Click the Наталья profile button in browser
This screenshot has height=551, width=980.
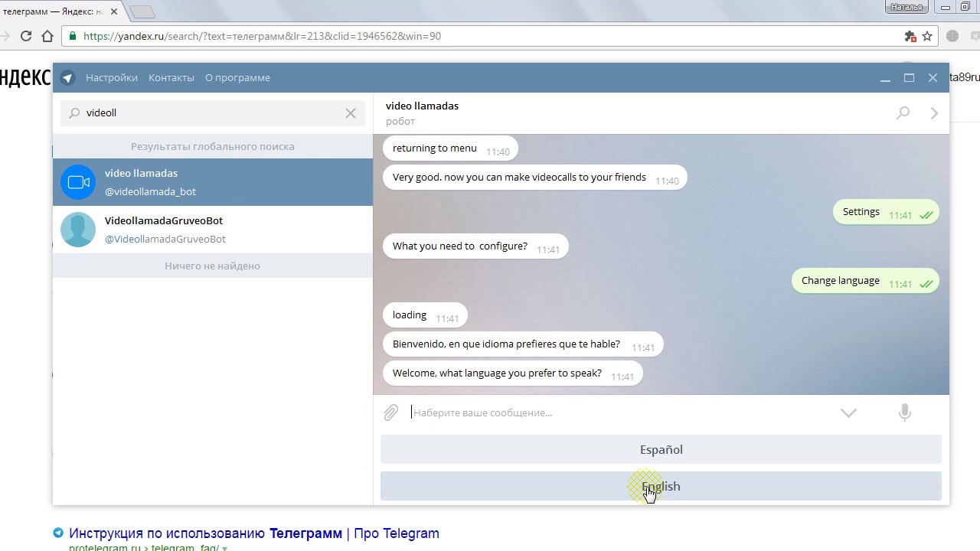(907, 7)
